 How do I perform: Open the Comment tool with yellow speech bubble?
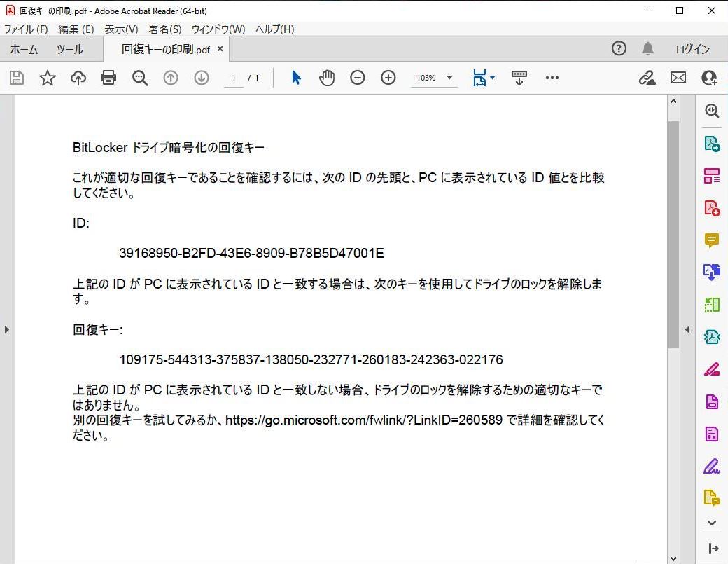pyautogui.click(x=712, y=240)
